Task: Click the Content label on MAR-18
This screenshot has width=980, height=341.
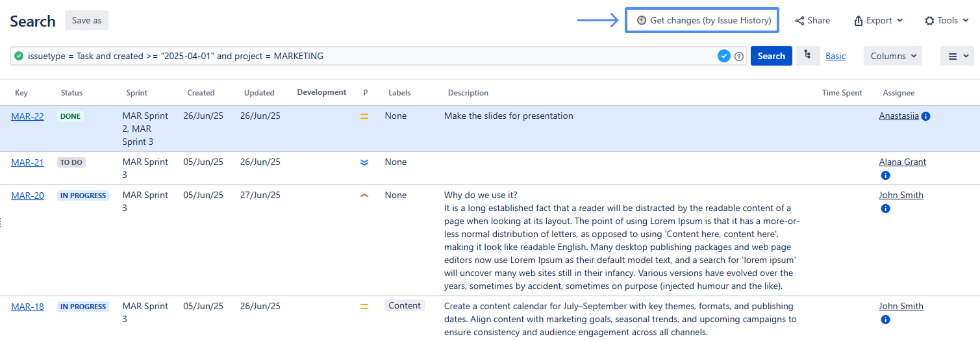Action: [405, 306]
